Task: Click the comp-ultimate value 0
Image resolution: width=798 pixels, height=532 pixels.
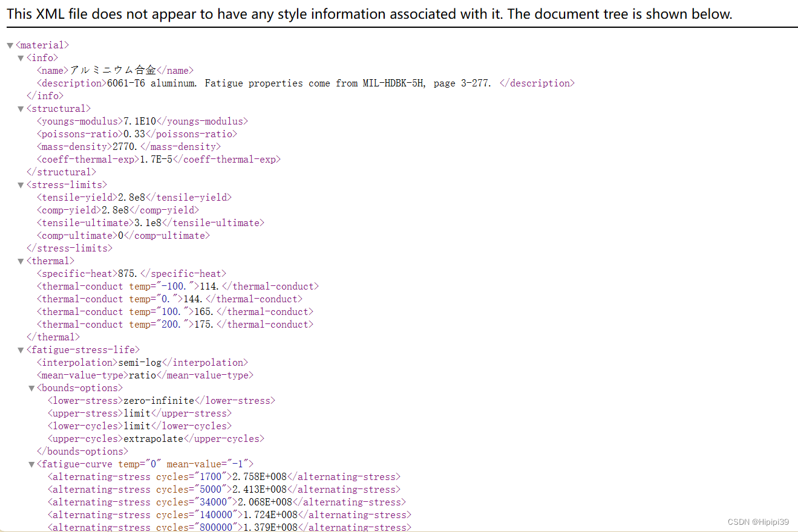Action: [120, 236]
